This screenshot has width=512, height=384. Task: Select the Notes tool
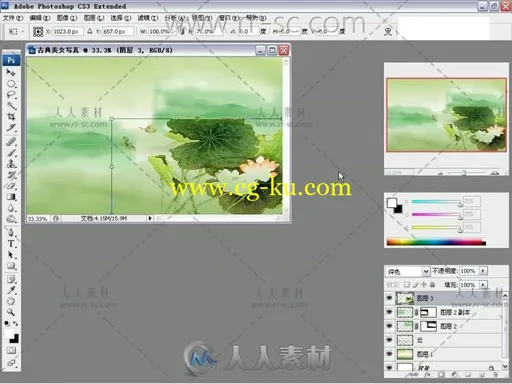[x=11, y=279]
